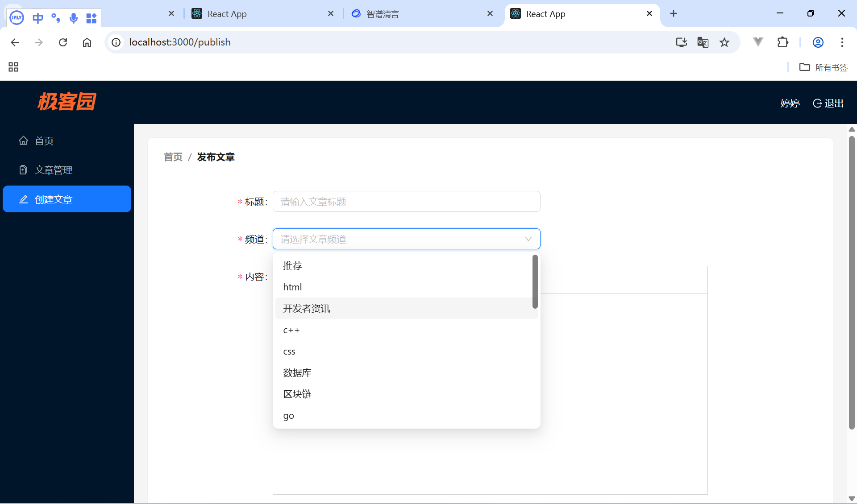
Task: Focus the 标题 article title input
Action: pyautogui.click(x=406, y=202)
